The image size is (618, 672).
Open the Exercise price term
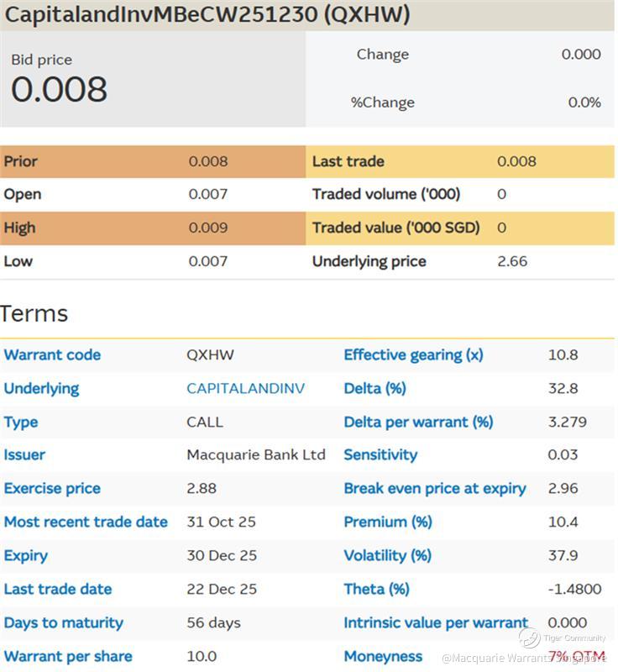pos(52,488)
